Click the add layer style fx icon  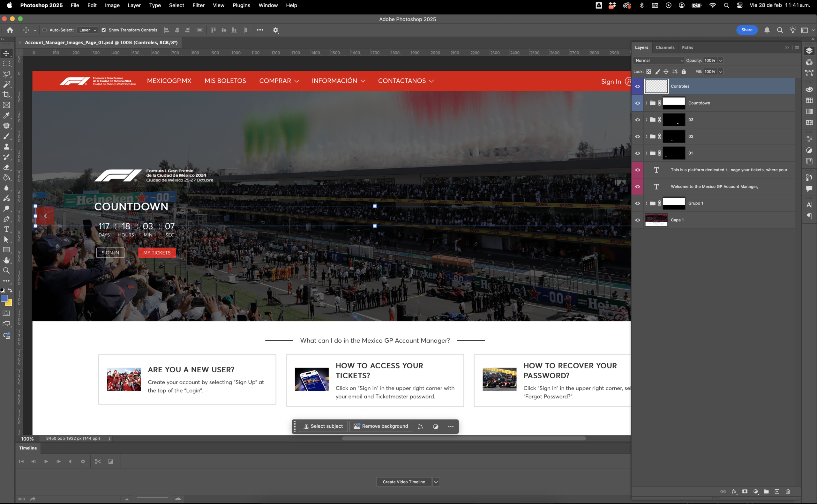pos(734,491)
